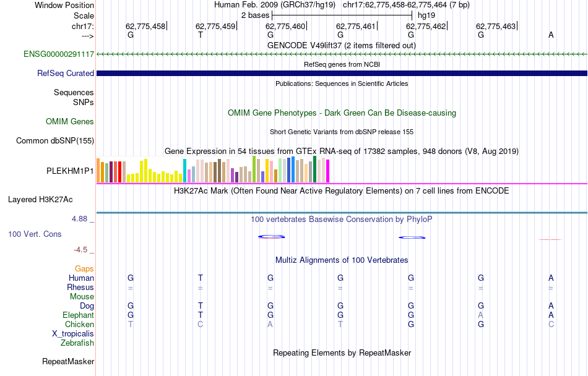Click the SNPs publications label
588x376 pixels.
[x=84, y=102]
